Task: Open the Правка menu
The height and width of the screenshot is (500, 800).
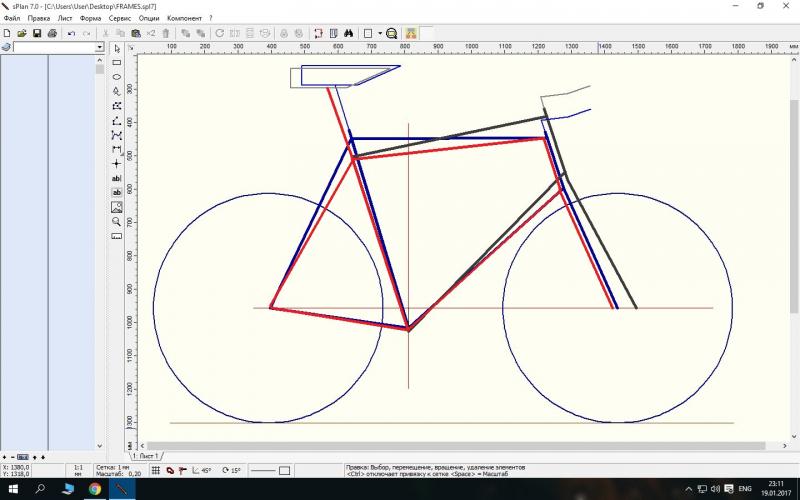Action: click(39, 18)
